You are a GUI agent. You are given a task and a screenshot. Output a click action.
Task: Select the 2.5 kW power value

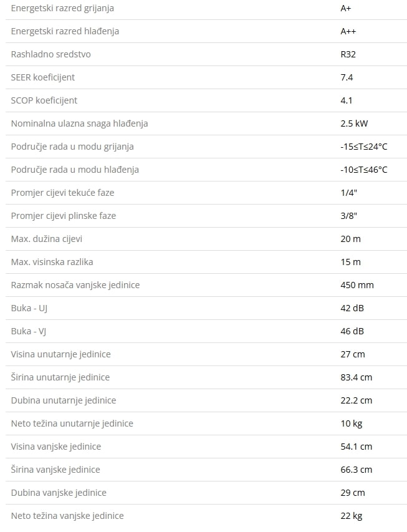353,123
